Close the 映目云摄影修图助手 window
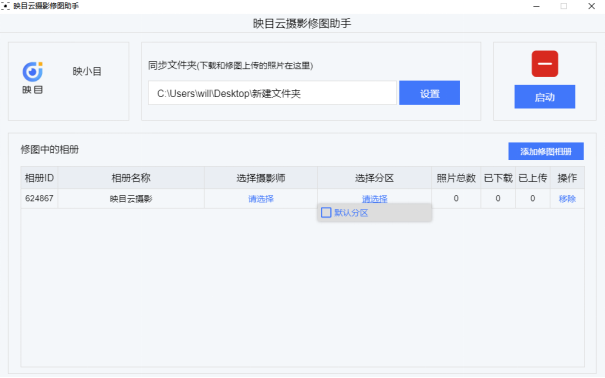 pyautogui.click(x=591, y=6)
